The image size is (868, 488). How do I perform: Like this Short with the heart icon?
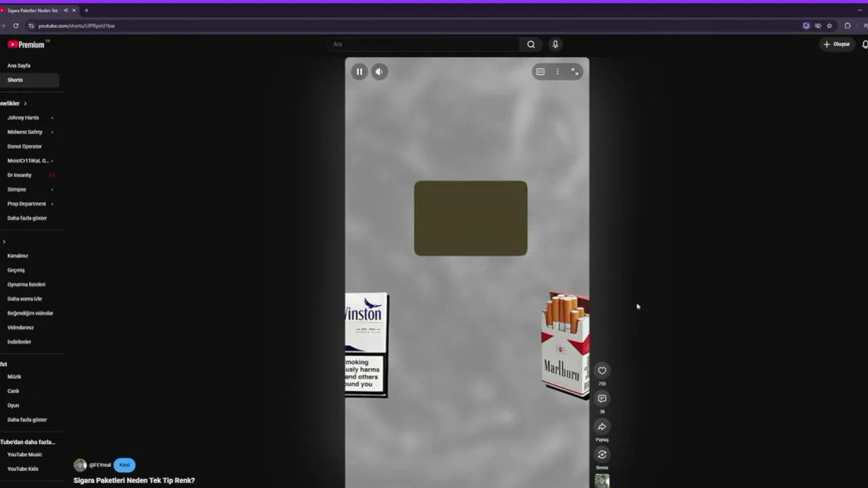pyautogui.click(x=602, y=371)
